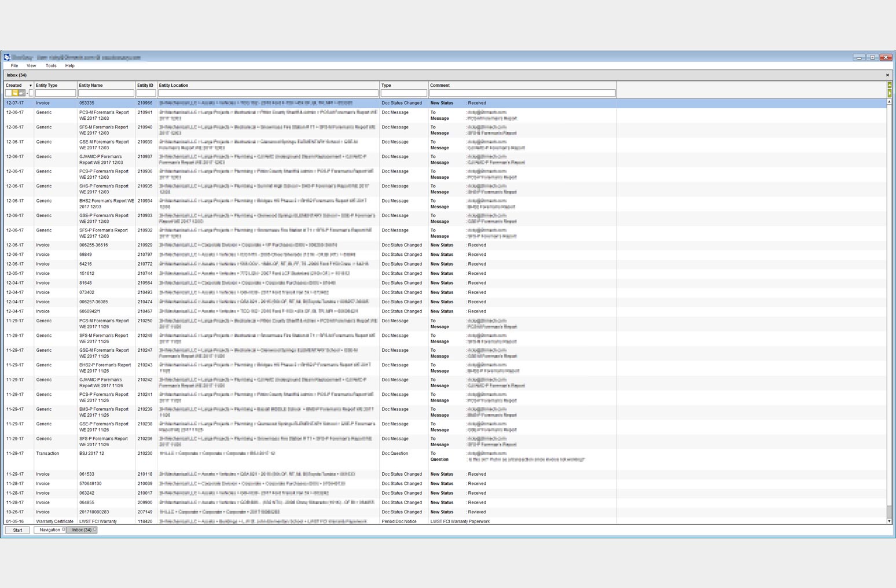Select the SHS-P Foreman's Report WE 2017 12/03 row

(x=445, y=189)
